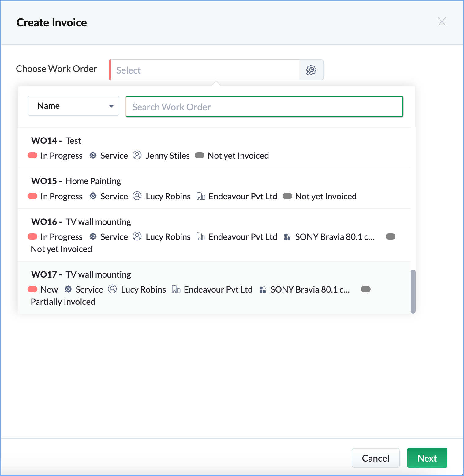464x476 pixels.
Task: Click the Cancel button
Action: [x=376, y=458]
